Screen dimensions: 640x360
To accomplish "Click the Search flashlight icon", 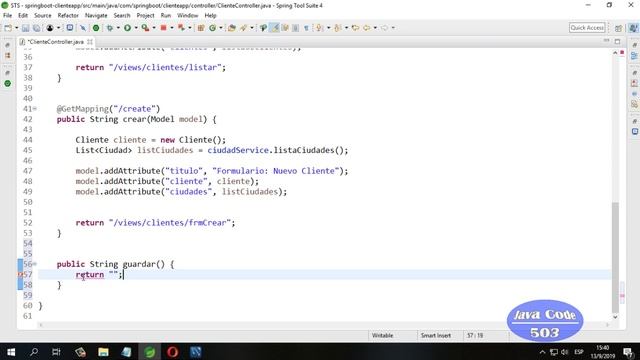I will [x=244, y=28].
